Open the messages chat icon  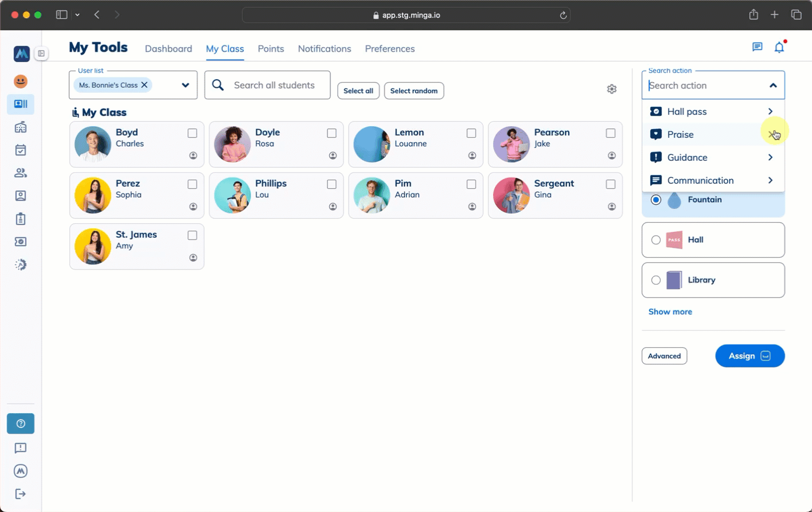[757, 47]
